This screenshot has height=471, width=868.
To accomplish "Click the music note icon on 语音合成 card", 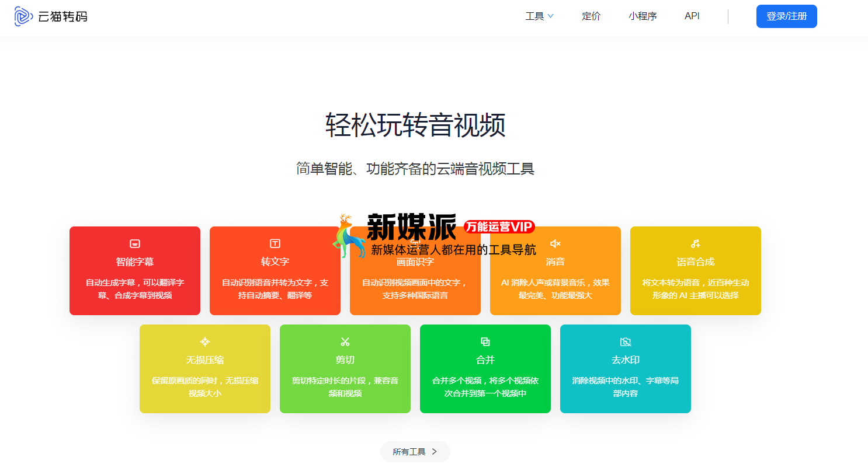I will point(696,243).
